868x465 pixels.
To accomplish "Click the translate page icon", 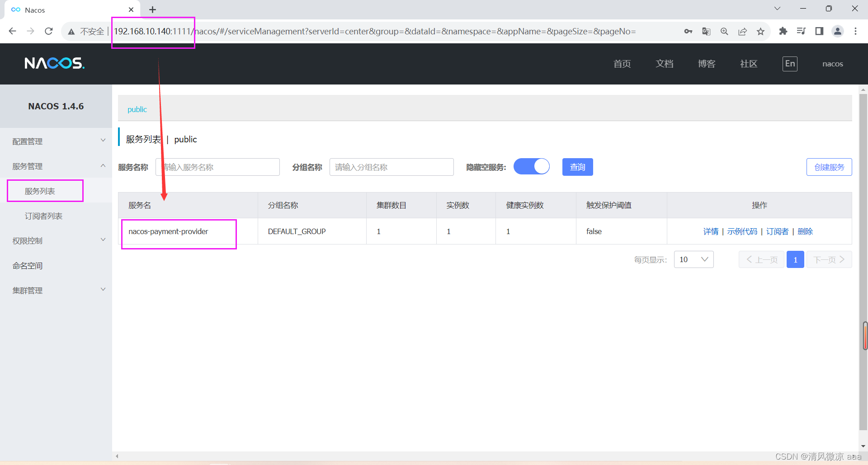I will point(706,31).
